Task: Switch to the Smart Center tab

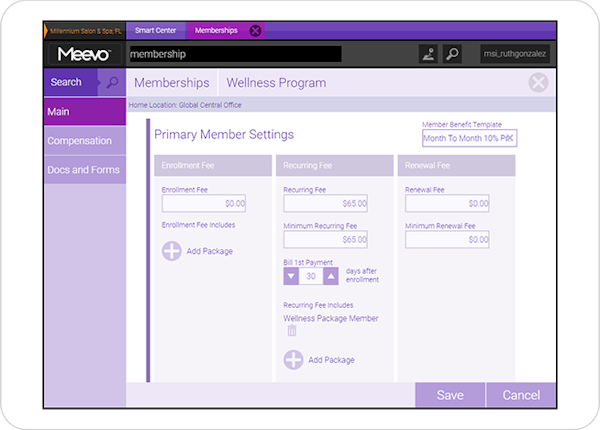Action: pyautogui.click(x=156, y=31)
